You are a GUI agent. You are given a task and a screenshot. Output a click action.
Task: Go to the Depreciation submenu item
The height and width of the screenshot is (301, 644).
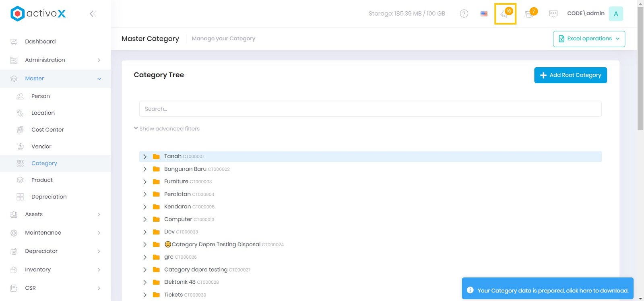[x=49, y=197]
